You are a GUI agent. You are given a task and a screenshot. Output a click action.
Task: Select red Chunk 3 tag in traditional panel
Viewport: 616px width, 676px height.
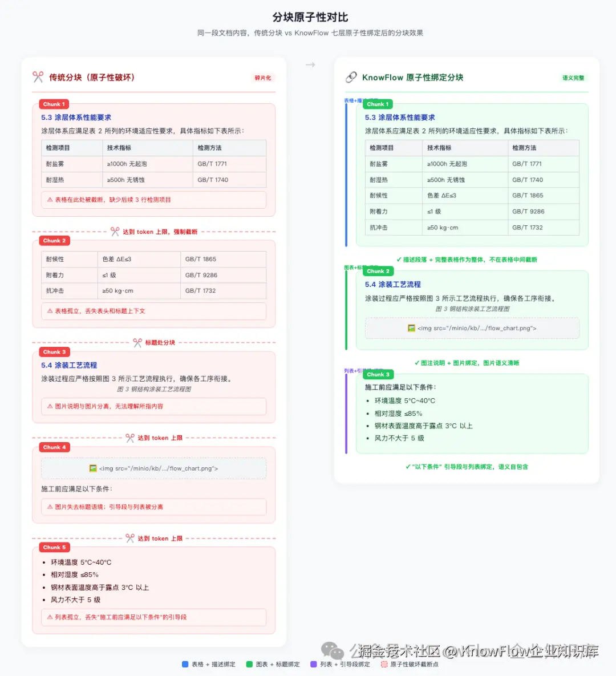point(54,352)
